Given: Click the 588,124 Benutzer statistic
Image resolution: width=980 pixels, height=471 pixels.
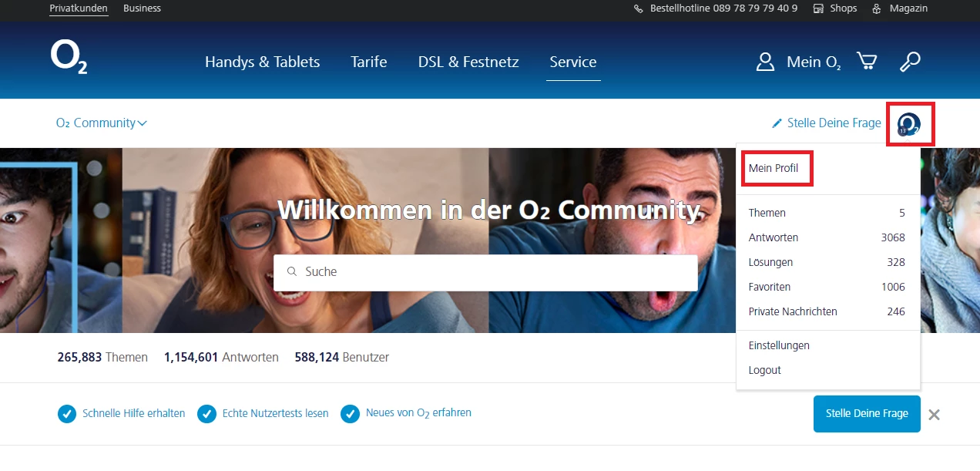Looking at the screenshot, I should (342, 358).
